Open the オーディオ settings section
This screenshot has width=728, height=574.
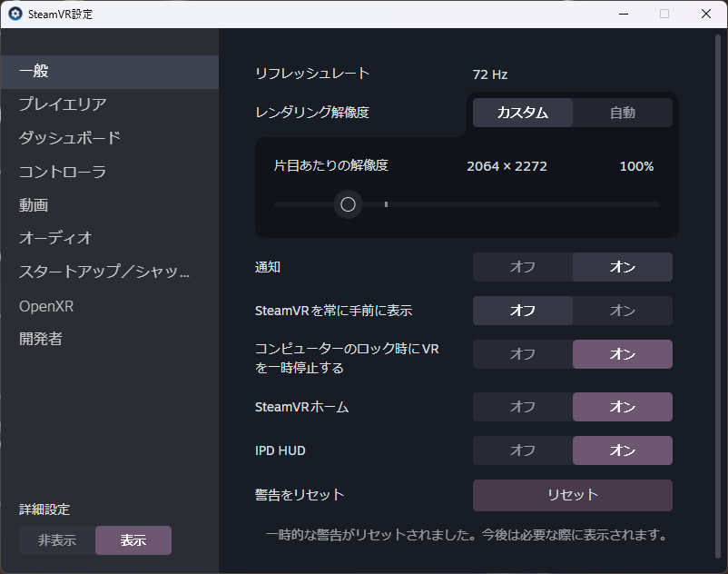110,238
